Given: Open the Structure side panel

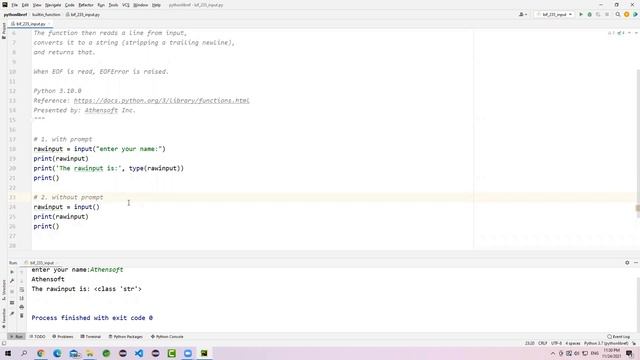Looking at the screenshot, I should click(x=4, y=290).
